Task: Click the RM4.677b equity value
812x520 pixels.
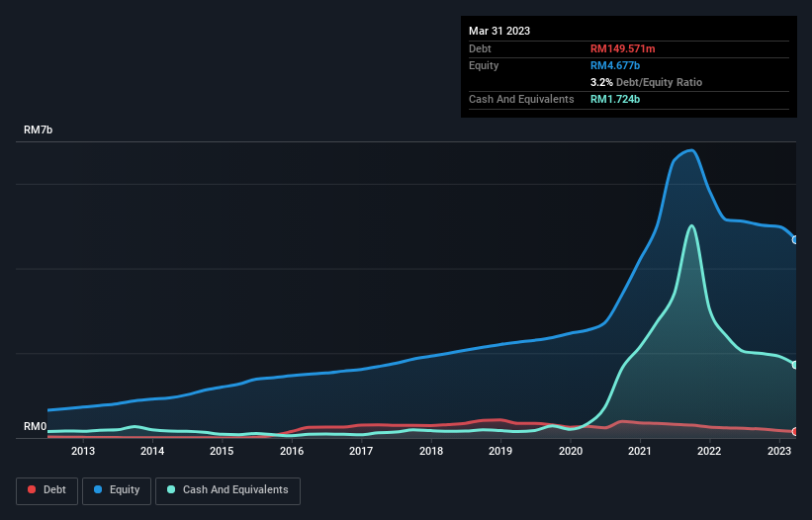Action: pos(615,65)
